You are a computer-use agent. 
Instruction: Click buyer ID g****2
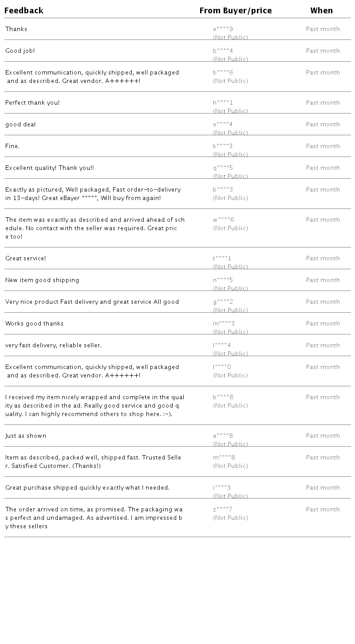click(x=223, y=302)
